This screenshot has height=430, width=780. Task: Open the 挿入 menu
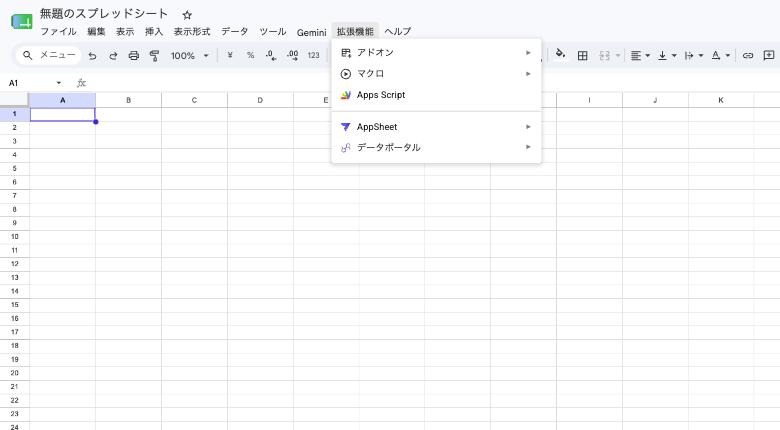pyautogui.click(x=154, y=31)
